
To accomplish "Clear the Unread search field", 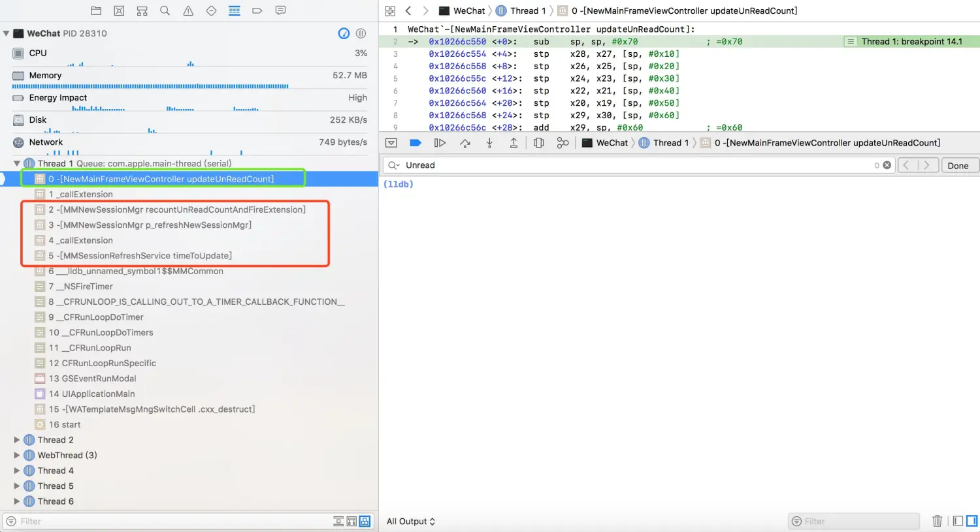I will [x=887, y=165].
